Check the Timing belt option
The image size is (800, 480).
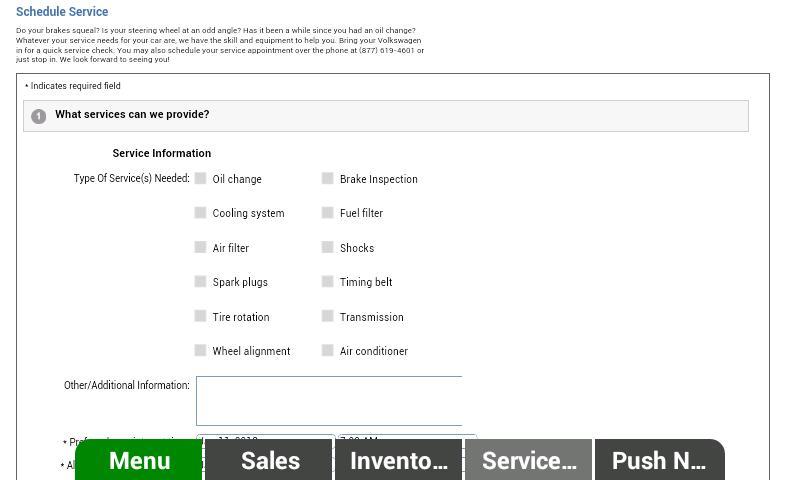327,281
